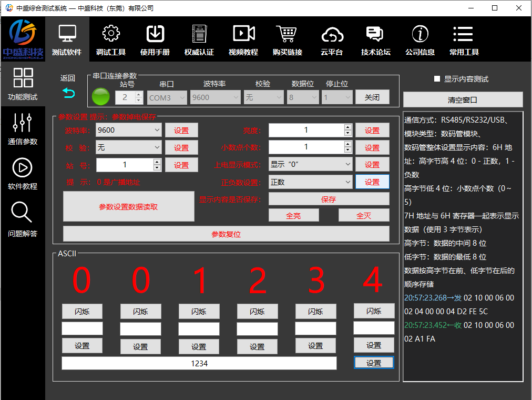Open the 云平台 cloud icon
The image size is (532, 400).
point(332,34)
